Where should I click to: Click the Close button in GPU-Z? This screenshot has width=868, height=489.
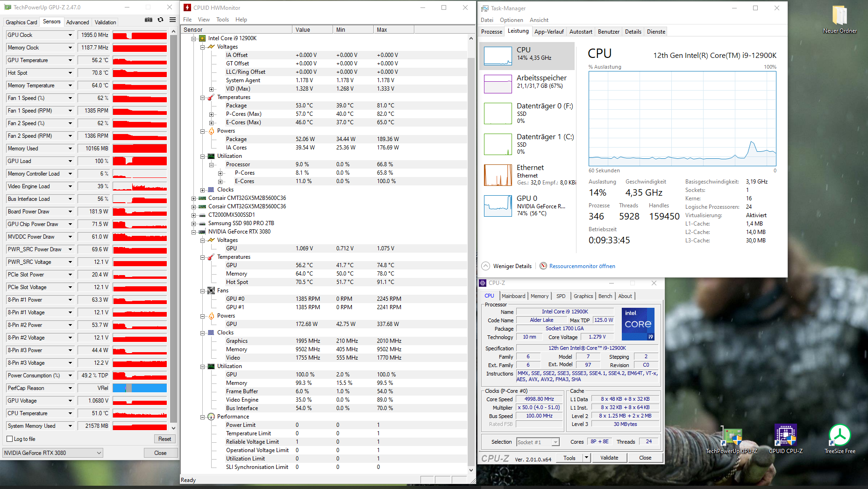pyautogui.click(x=160, y=453)
